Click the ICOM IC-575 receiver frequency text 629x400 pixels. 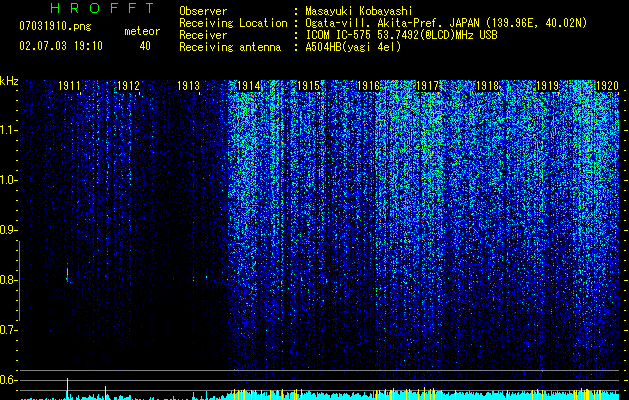click(x=401, y=35)
